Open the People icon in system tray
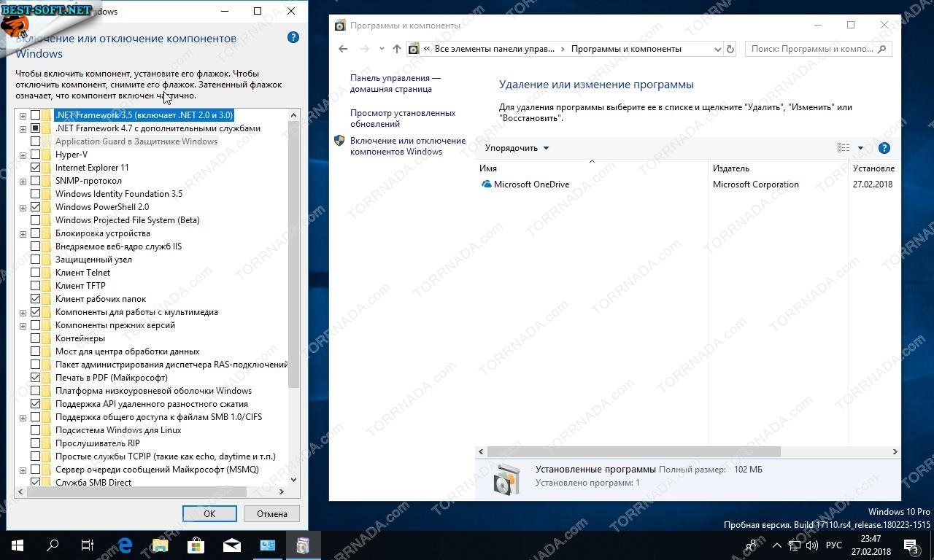The image size is (934, 560). (x=752, y=545)
